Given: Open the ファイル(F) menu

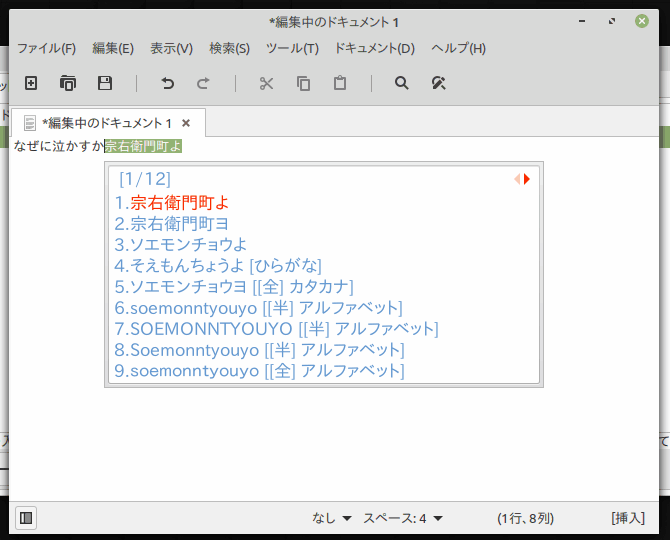Looking at the screenshot, I should point(47,48).
